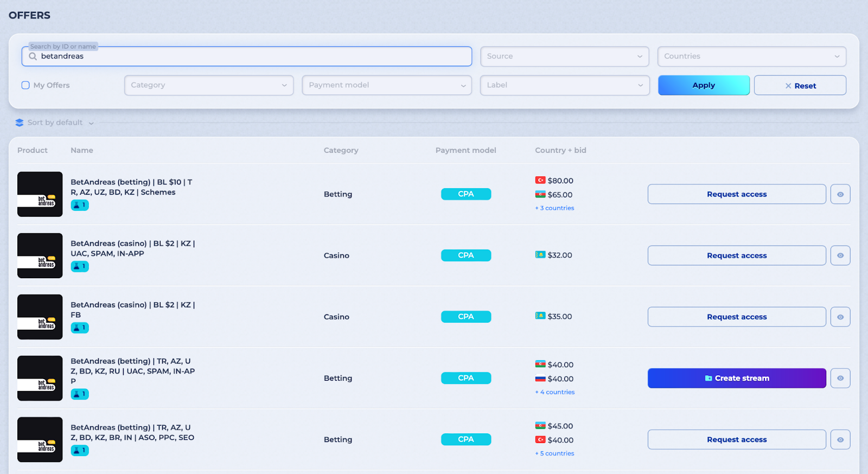Click the Turkey flag next to $80.00
The image size is (868, 474).
540,180
